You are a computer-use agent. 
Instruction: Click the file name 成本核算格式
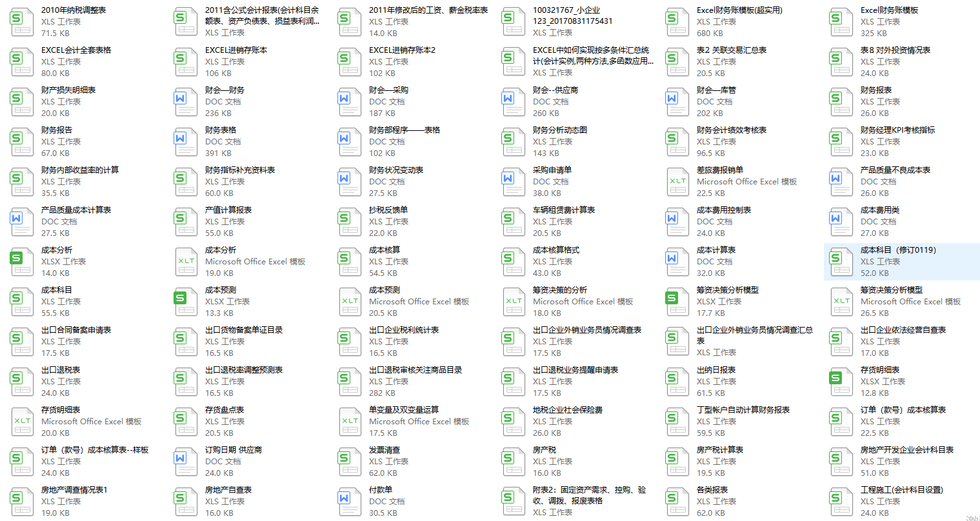tap(556, 250)
